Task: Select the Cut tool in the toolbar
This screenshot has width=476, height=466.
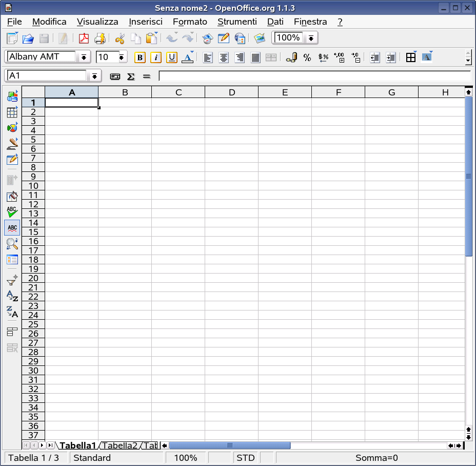Action: (x=120, y=38)
